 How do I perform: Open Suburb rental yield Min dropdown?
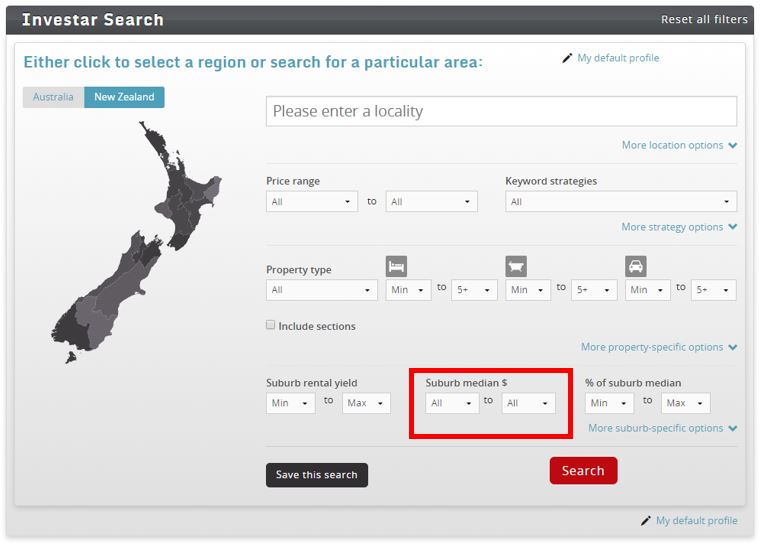[x=290, y=403]
